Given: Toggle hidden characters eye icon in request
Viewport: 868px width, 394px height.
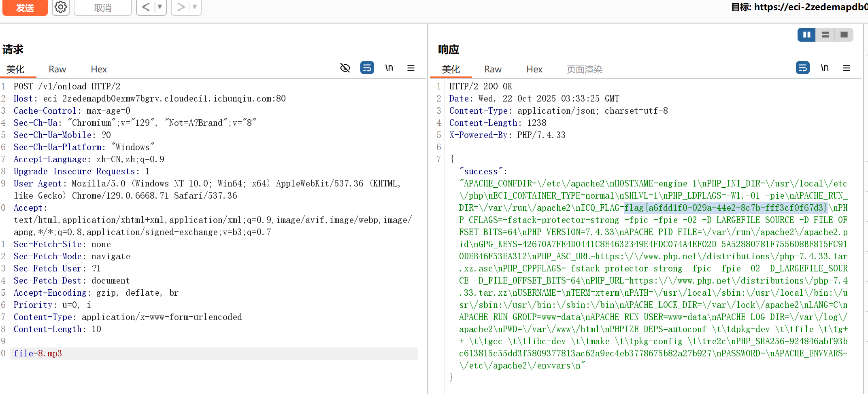Looking at the screenshot, I should (x=345, y=68).
